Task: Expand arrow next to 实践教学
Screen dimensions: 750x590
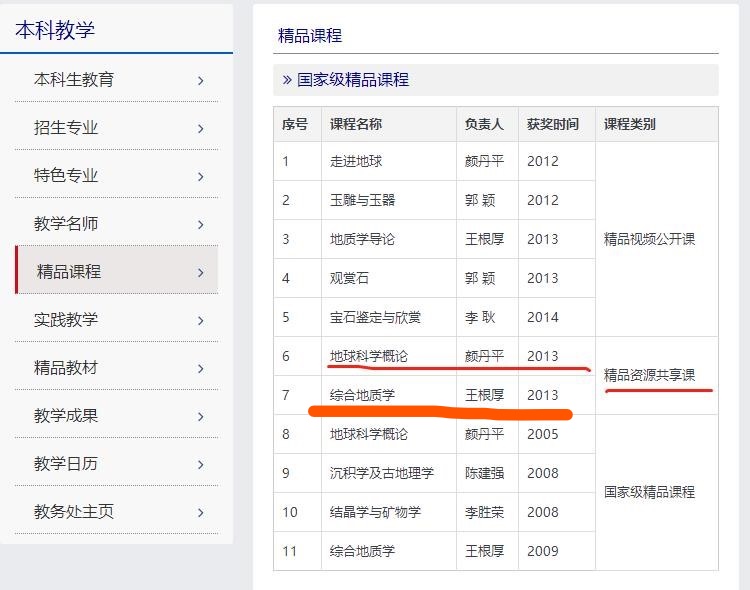Action: (201, 320)
